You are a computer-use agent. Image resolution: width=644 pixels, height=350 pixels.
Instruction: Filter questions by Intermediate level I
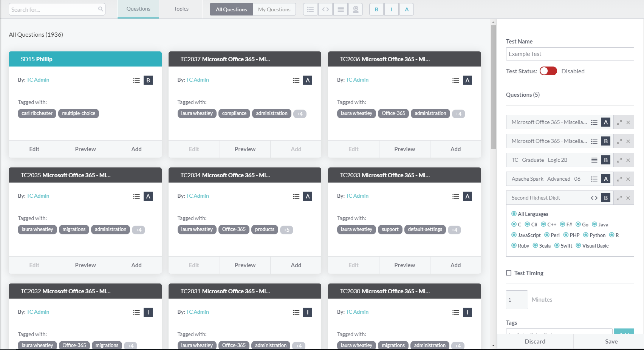[392, 9]
